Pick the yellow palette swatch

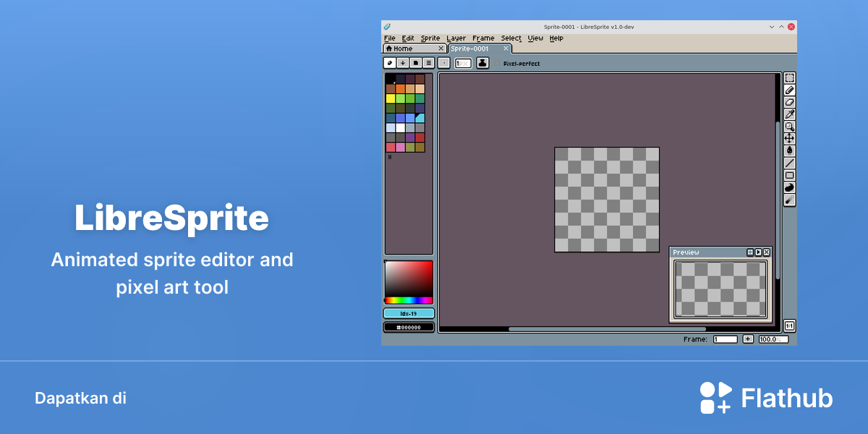[x=391, y=98]
